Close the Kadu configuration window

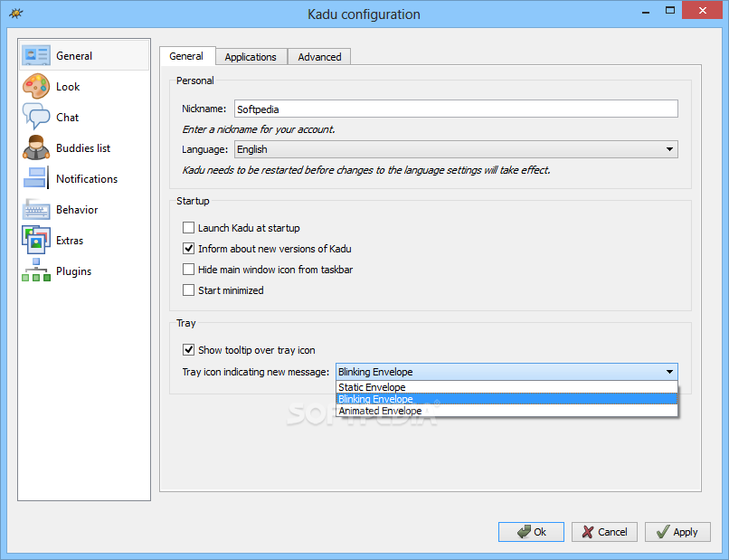click(703, 10)
